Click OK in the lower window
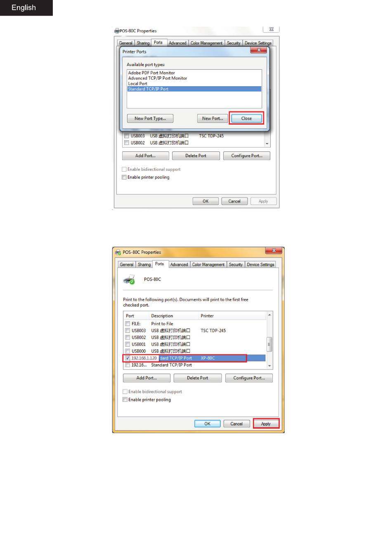392x554 pixels. coord(207,424)
